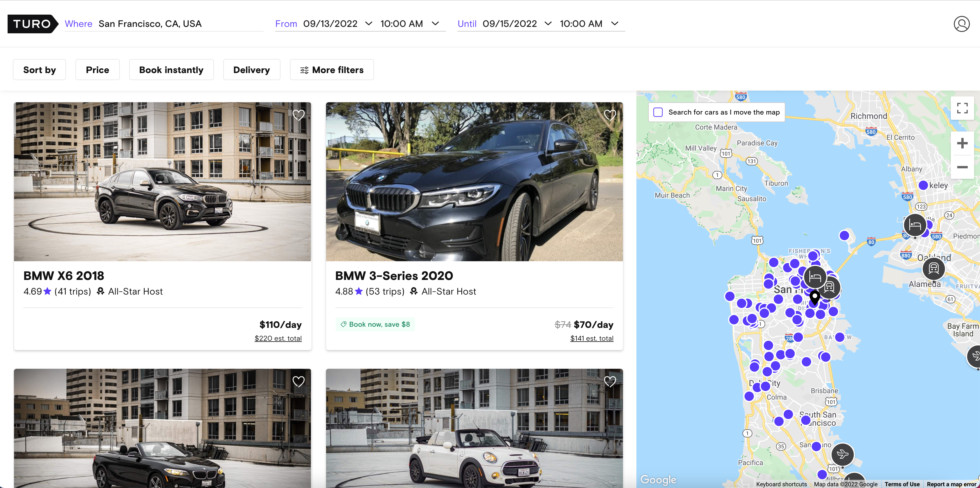980x488 pixels.
Task: Open More filters
Action: point(332,70)
